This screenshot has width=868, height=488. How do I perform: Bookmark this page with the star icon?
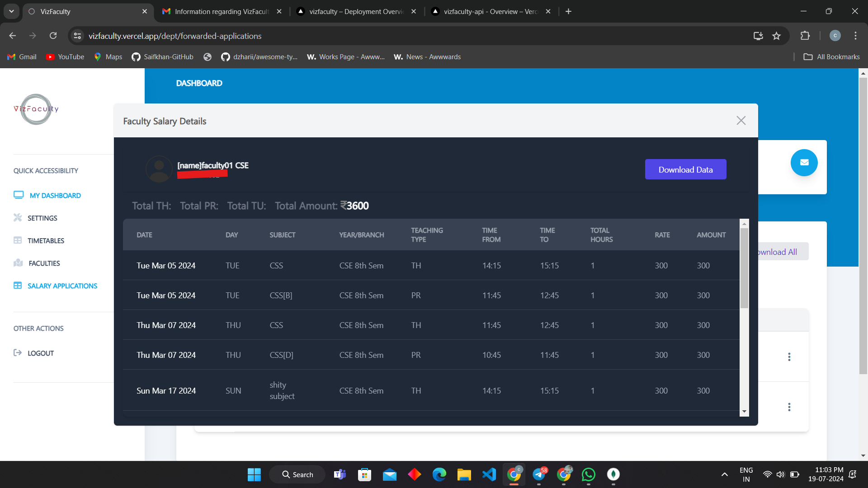pyautogui.click(x=776, y=36)
